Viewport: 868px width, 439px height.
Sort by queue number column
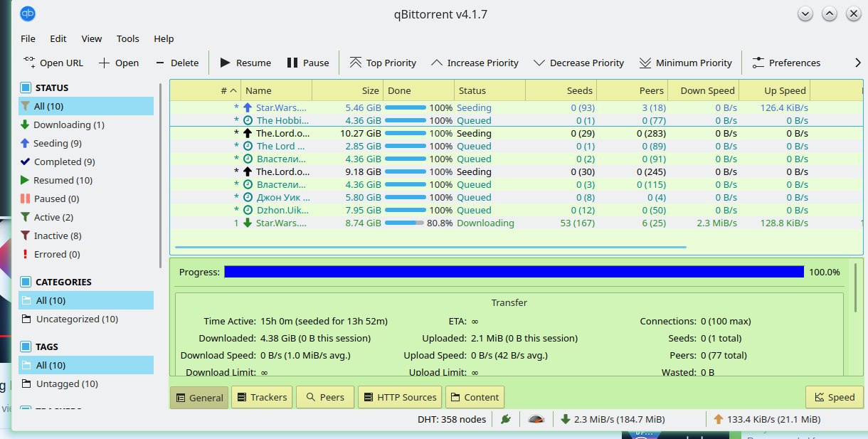tap(206, 90)
